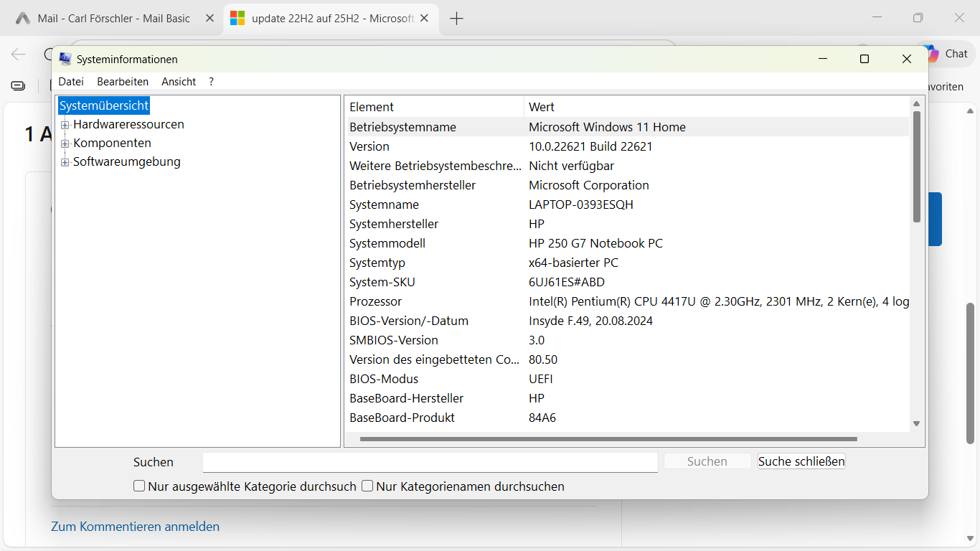Viewport: 980px width, 551px height.
Task: Switch to the Mail - Carl Förschler tab
Action: (115, 19)
